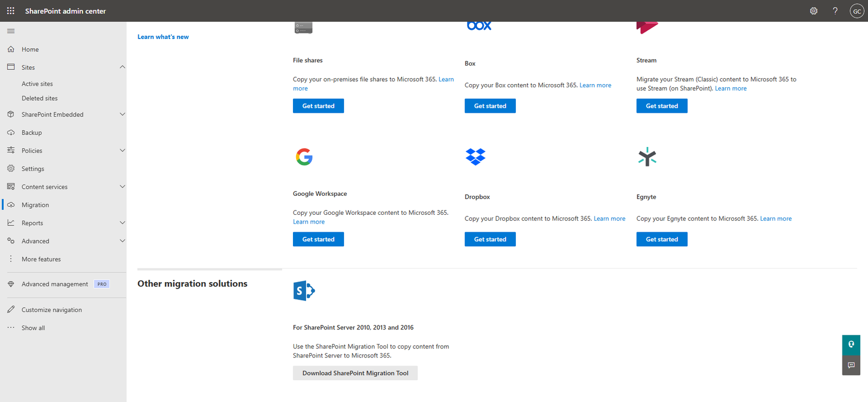The height and width of the screenshot is (402, 868).
Task: Get started with Dropbox migration
Action: 490,239
